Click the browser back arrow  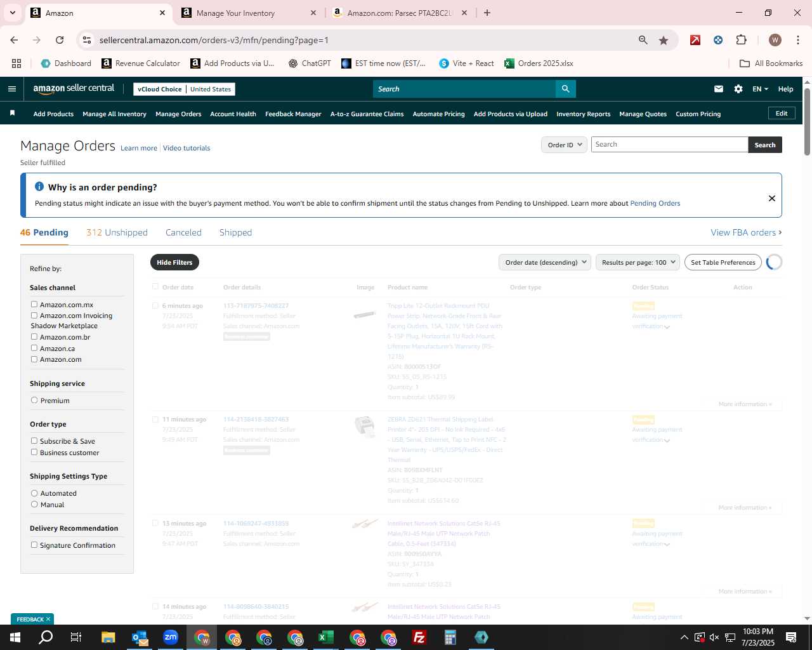pos(14,40)
